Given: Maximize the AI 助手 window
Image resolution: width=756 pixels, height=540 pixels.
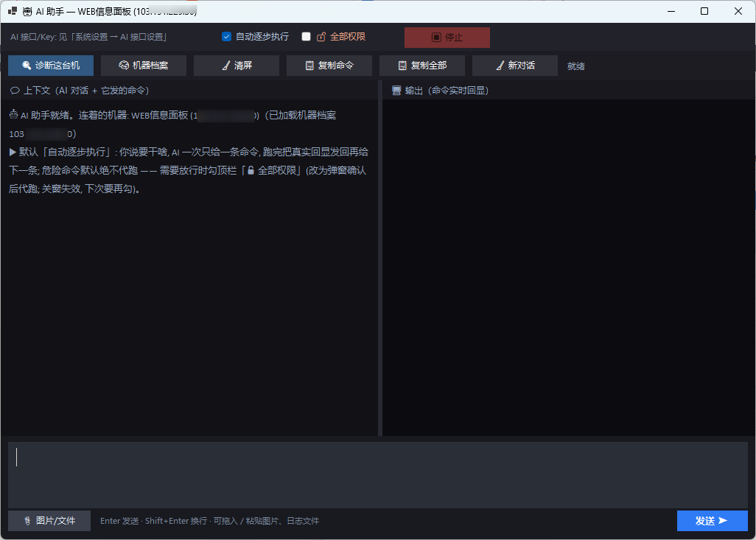Looking at the screenshot, I should [704, 11].
